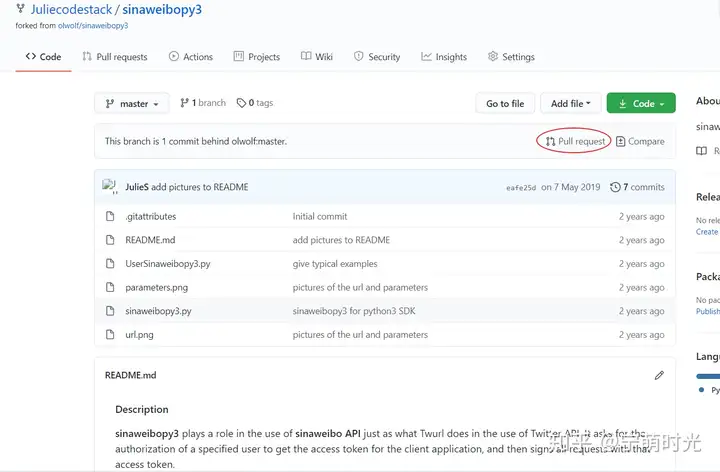This screenshot has height=472, width=720.
Task: Click the clock icon beside 7 commits
Action: [x=615, y=187]
